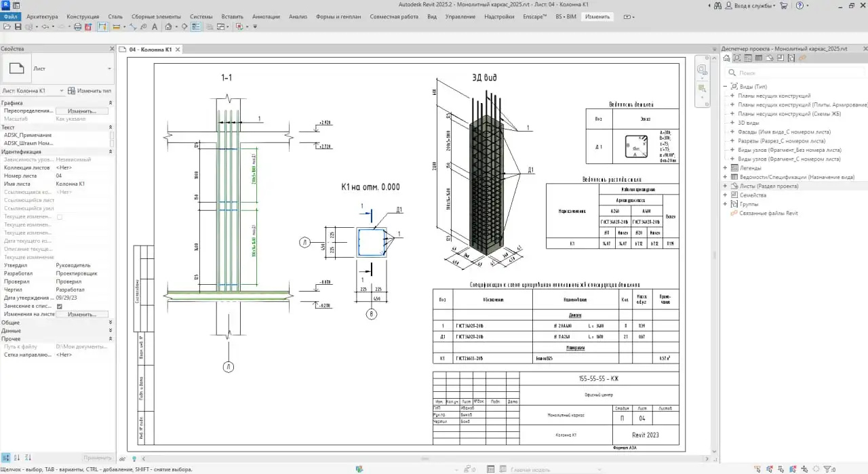868x474 pixels.
Task: Click 'Изменить...' button for Переопределения
Action: coord(81,111)
